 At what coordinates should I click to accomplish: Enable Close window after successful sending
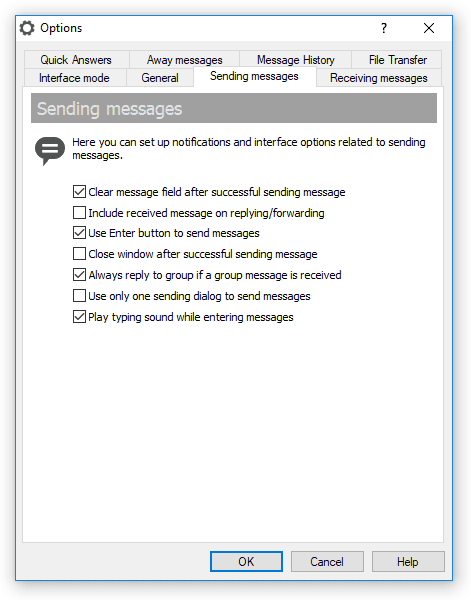coord(79,254)
